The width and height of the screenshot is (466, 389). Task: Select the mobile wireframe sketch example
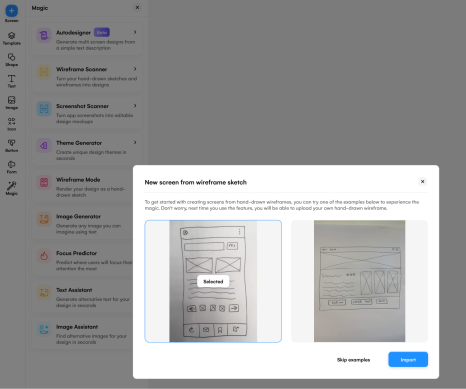(x=213, y=281)
